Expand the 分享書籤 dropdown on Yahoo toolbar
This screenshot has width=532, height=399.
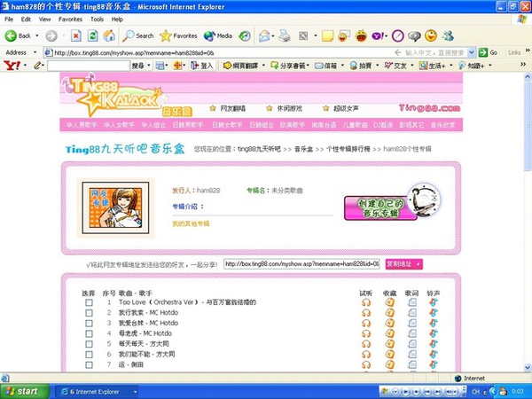(308, 66)
